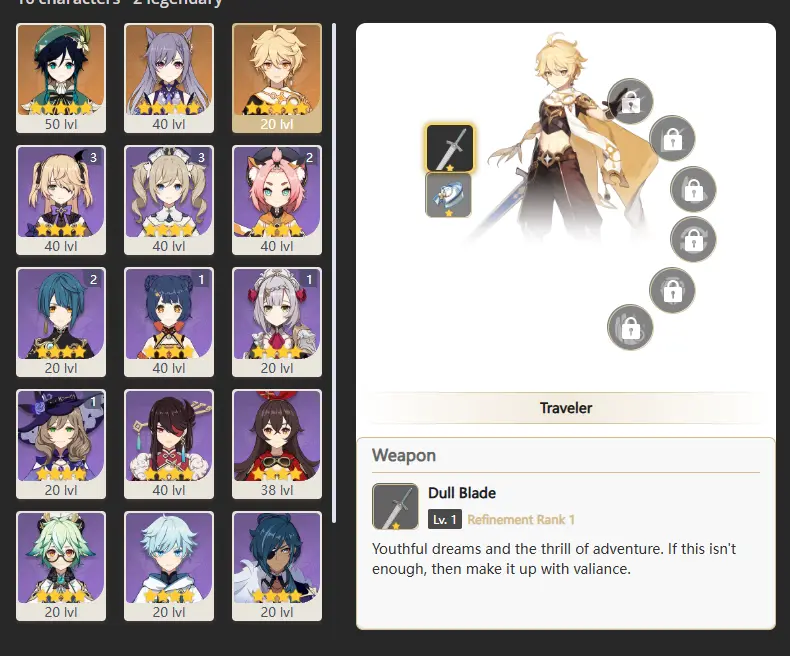Pick the Lisa card with purple witch hat
790x656 pixels.
click(x=61, y=444)
